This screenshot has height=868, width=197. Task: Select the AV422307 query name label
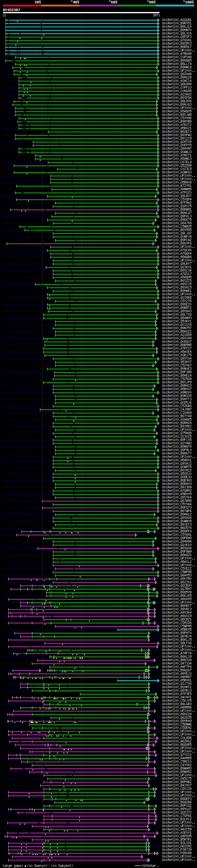pyautogui.click(x=11, y=10)
